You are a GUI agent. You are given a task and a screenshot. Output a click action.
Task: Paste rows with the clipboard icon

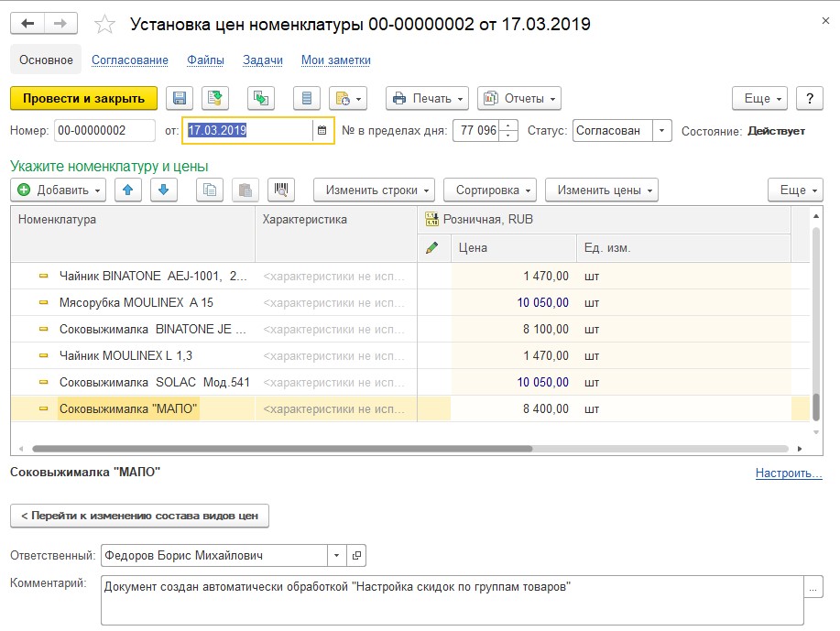[245, 190]
